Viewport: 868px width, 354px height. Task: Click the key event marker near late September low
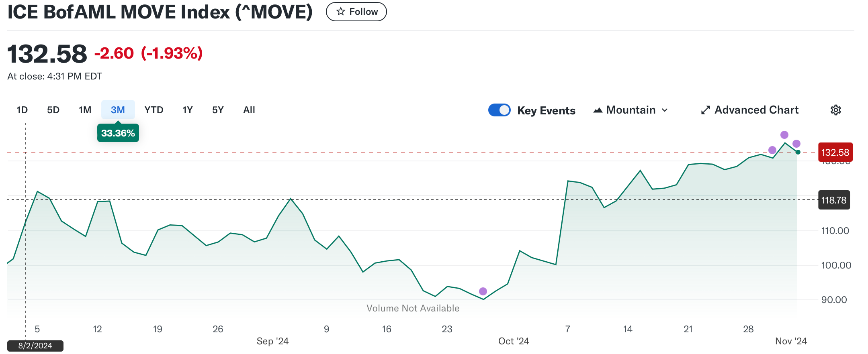[x=483, y=291]
